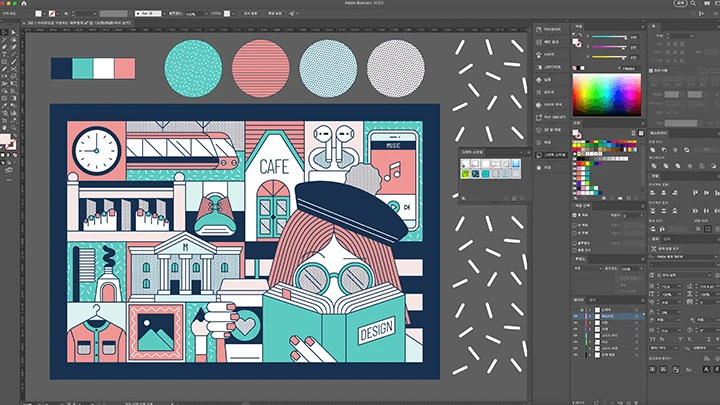The width and height of the screenshot is (720, 405).
Task: Switch to the open document tab
Action: point(77,22)
